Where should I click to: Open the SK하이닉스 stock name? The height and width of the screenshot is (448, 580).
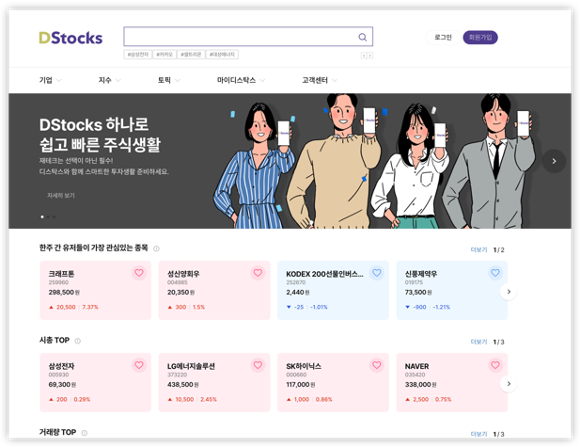304,366
